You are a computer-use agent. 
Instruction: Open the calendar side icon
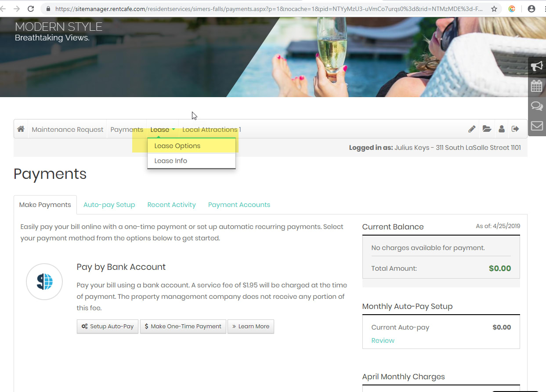coord(537,86)
